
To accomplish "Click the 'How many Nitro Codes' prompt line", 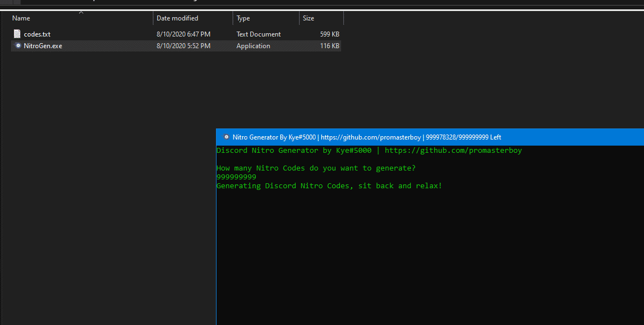I will [x=316, y=168].
